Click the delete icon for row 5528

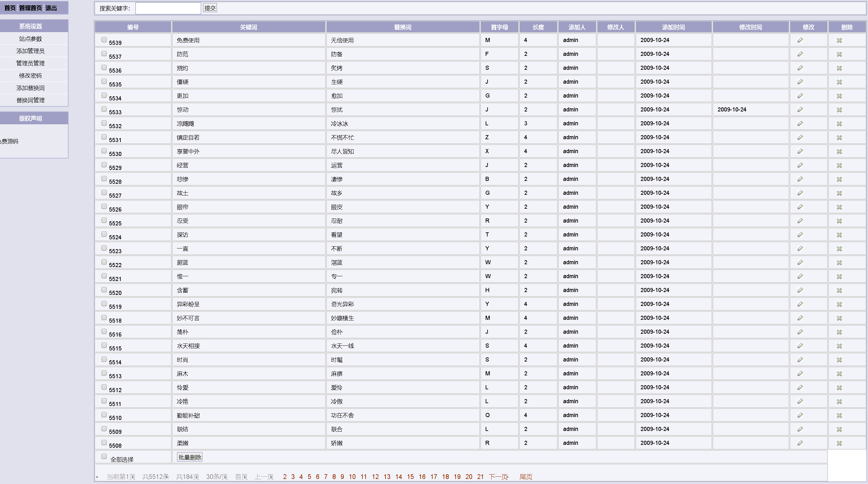click(839, 179)
